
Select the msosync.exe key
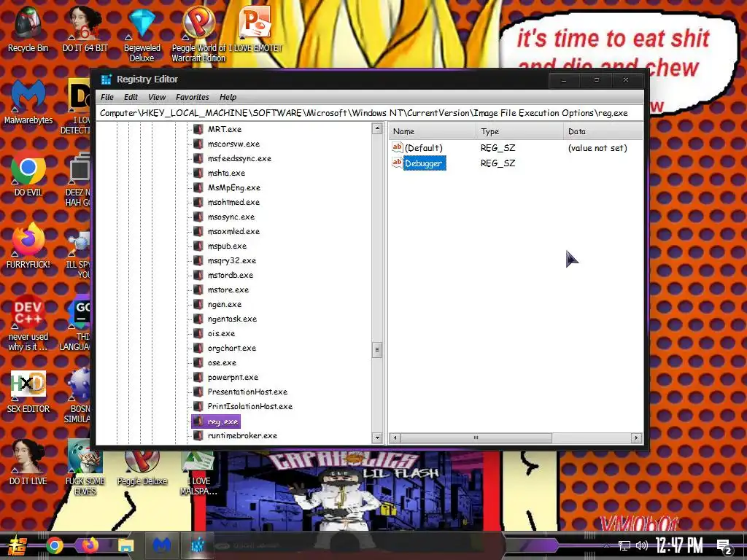pos(231,217)
